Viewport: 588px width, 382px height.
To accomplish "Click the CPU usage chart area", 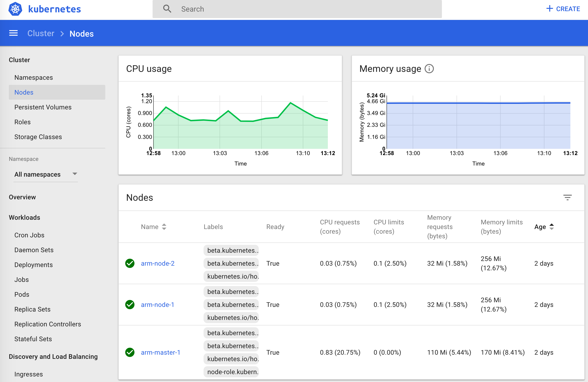I will pyautogui.click(x=240, y=122).
